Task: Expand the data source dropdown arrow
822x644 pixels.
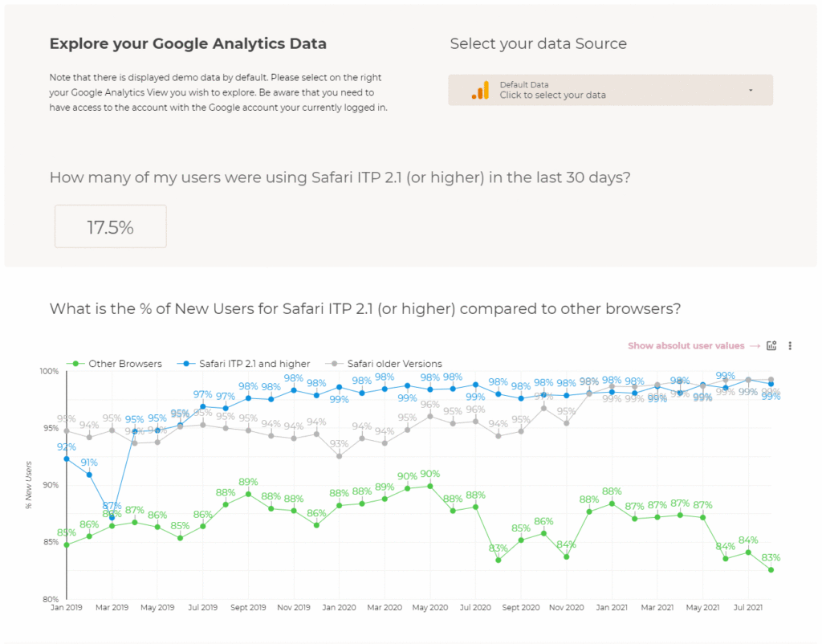Action: click(x=751, y=90)
